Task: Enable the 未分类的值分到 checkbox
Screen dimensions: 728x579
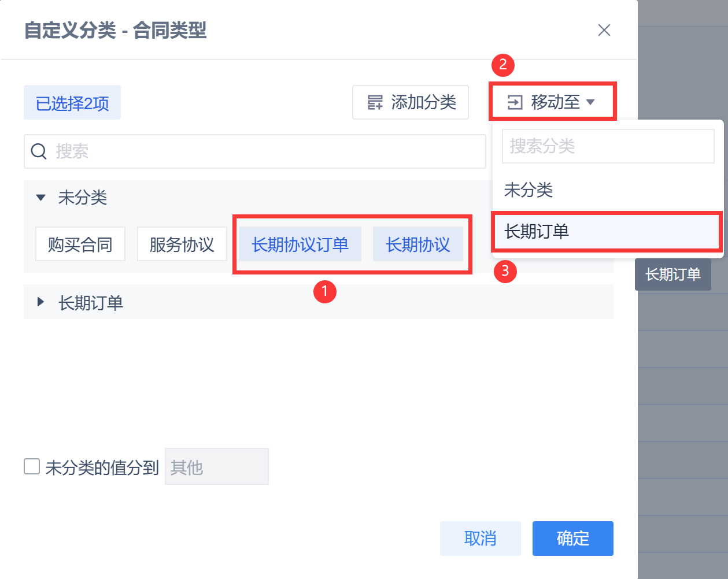Action: (x=32, y=466)
